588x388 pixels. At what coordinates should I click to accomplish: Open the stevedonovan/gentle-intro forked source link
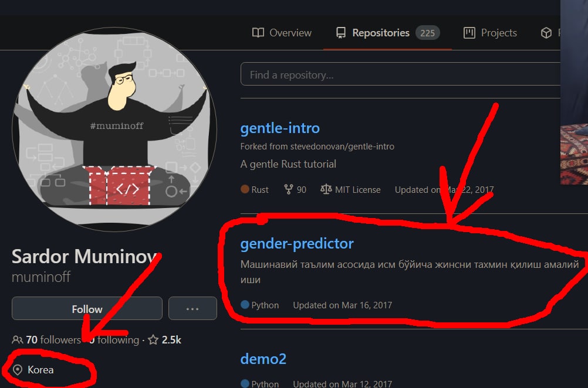click(x=342, y=146)
